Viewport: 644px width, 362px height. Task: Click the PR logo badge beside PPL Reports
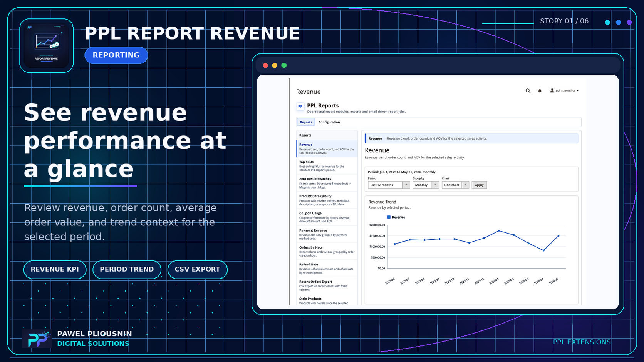(x=300, y=107)
